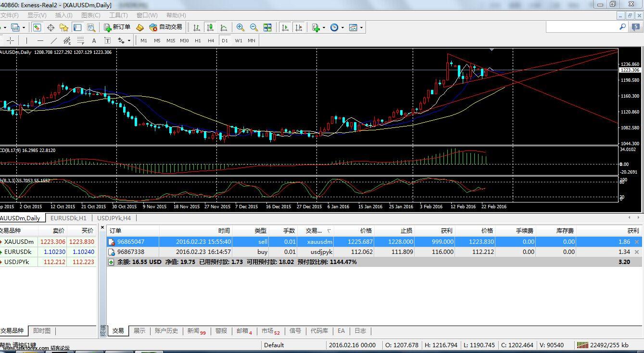Switch timeframe to H4
644x353 pixels.
[211, 40]
